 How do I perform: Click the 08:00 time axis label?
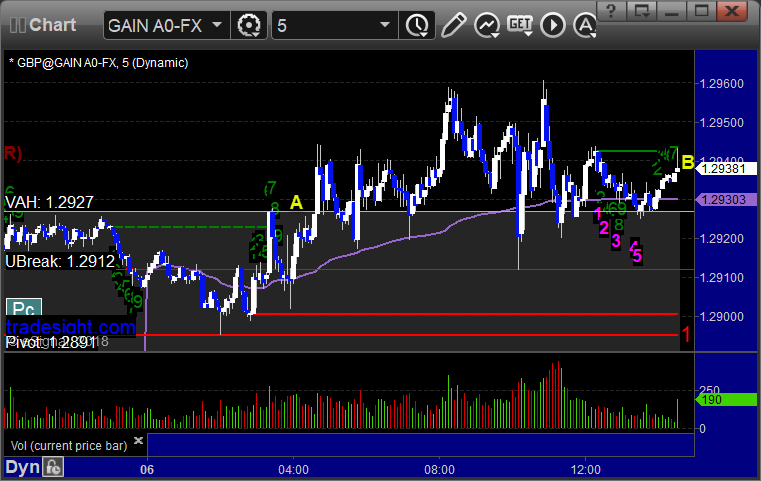pyautogui.click(x=439, y=470)
